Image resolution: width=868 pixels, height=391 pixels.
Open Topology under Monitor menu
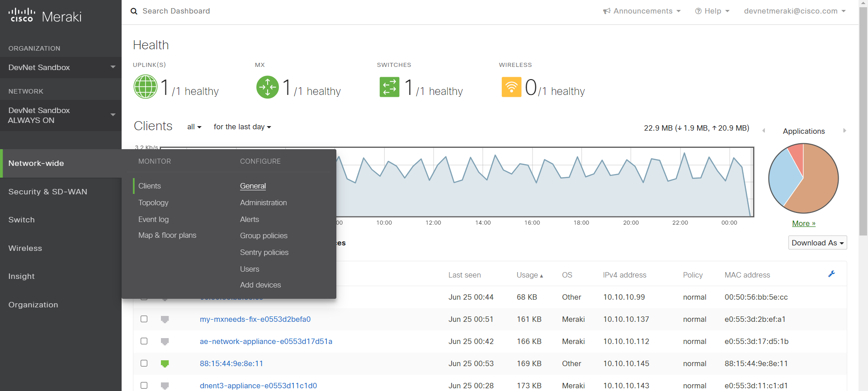click(x=153, y=203)
